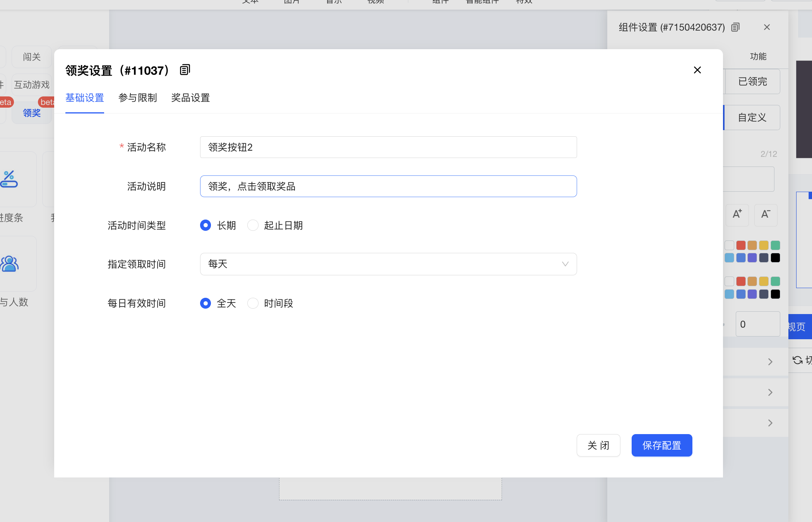Choose the 时间段 radio option
This screenshot has width=812, height=522.
click(253, 303)
